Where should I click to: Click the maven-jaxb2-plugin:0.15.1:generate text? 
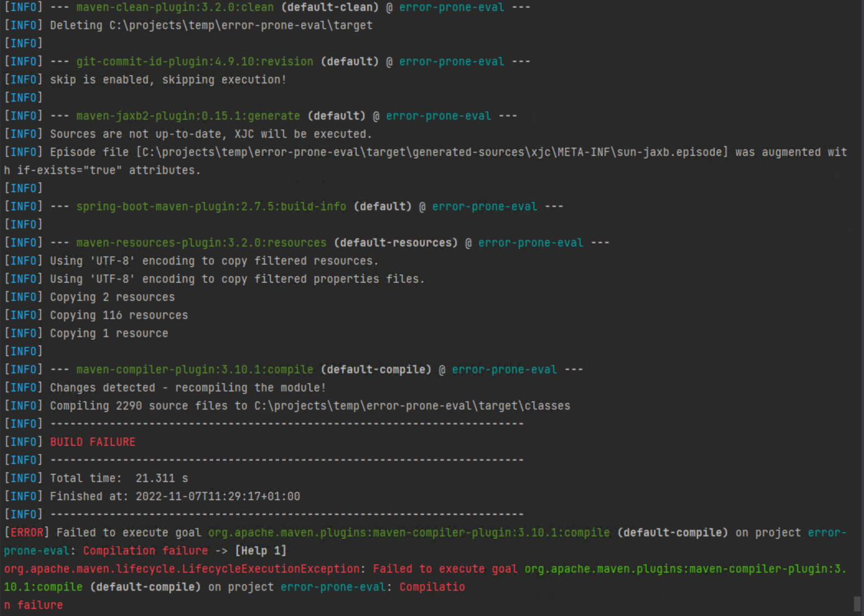(x=188, y=116)
